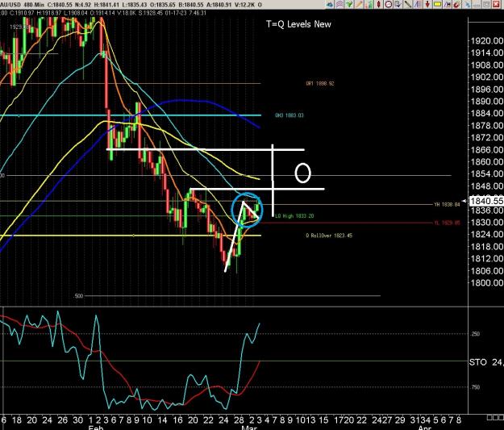The height and width of the screenshot is (430, 504).
Task: Click the blue arrow icon in chart toolbar
Action: (x=330, y=5)
